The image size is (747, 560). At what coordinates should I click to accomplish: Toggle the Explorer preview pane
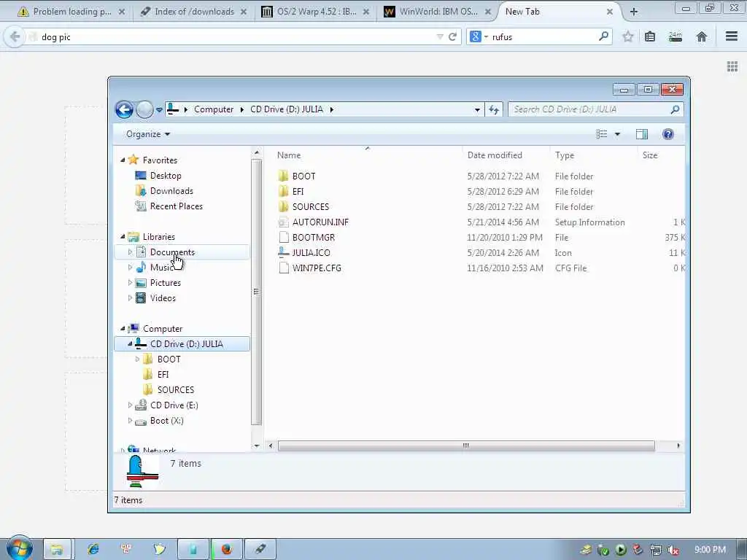coord(642,134)
